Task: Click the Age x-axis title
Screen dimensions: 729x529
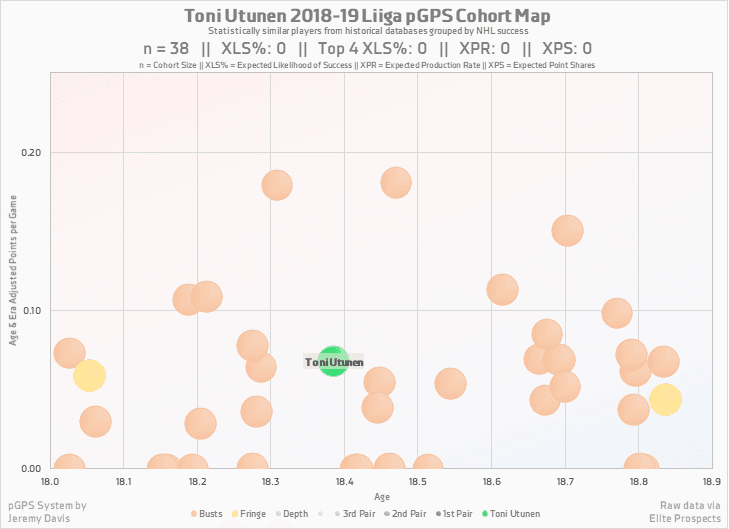Action: point(382,496)
